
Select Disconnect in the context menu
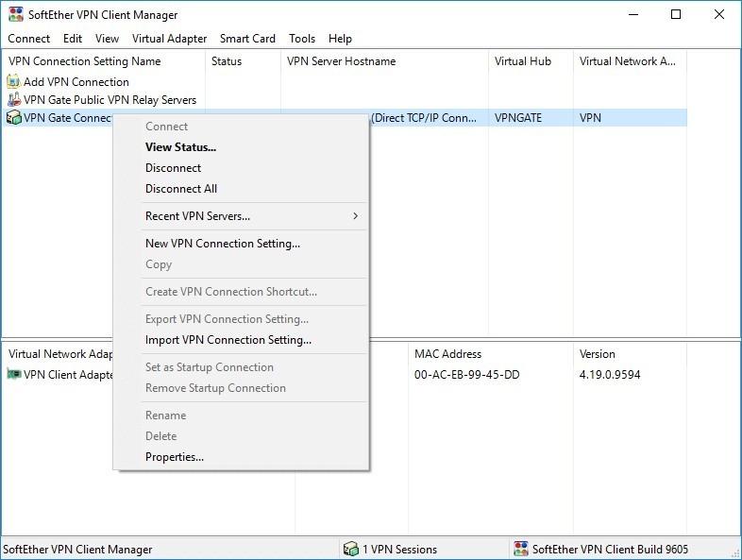(241, 168)
